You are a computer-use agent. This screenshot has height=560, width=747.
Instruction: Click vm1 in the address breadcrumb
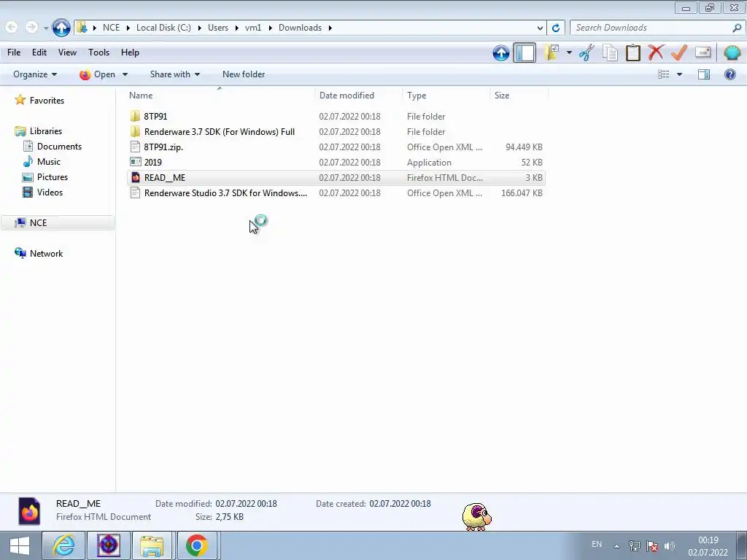click(253, 28)
